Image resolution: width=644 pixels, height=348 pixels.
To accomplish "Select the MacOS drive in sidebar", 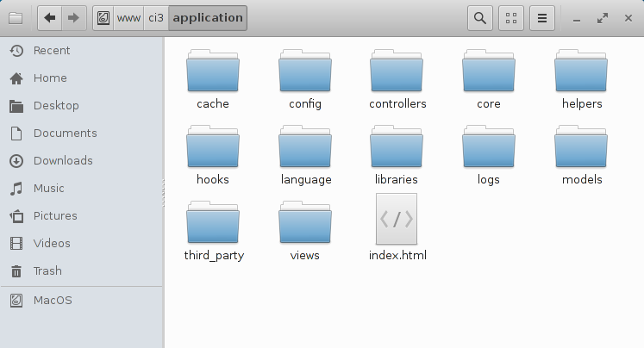I will [x=52, y=301].
